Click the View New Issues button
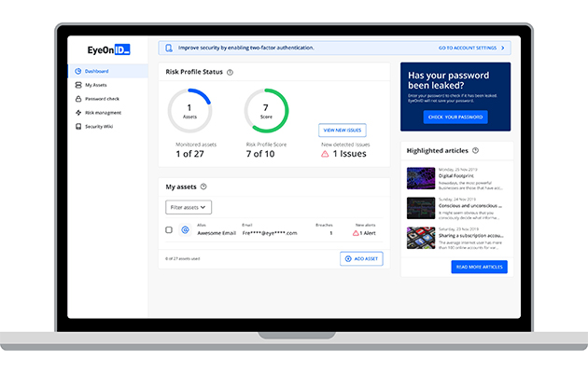588x373 pixels. [343, 131]
